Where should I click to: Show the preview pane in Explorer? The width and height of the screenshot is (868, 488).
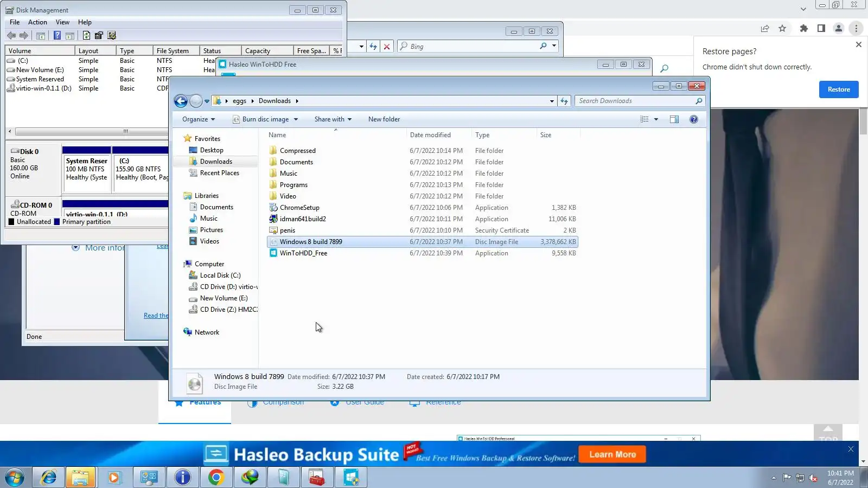tap(674, 119)
